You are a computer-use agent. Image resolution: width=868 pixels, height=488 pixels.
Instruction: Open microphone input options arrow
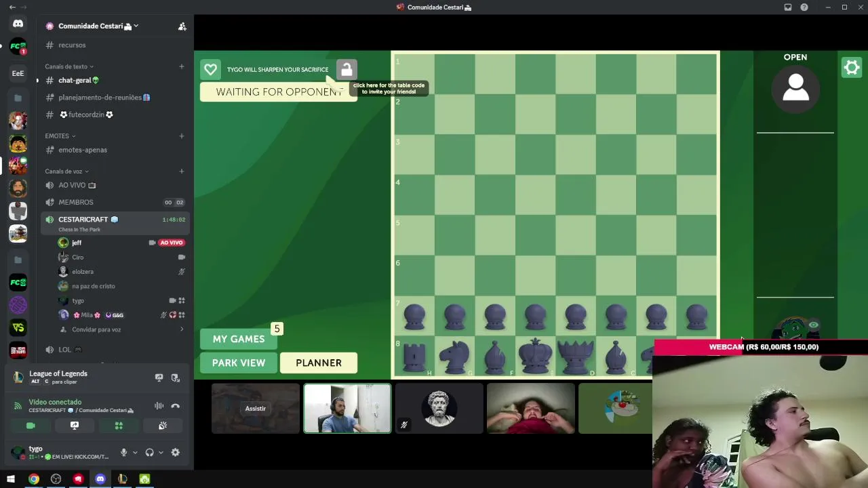[x=135, y=453]
